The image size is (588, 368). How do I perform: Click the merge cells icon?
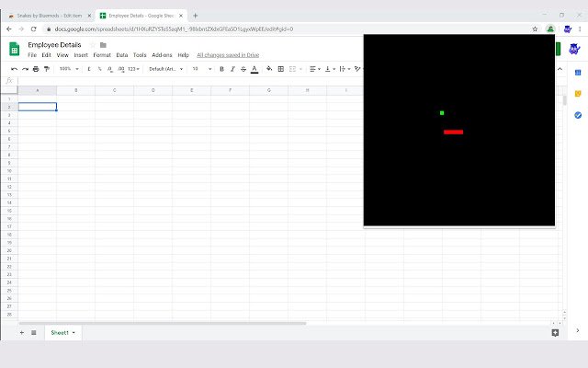point(292,69)
